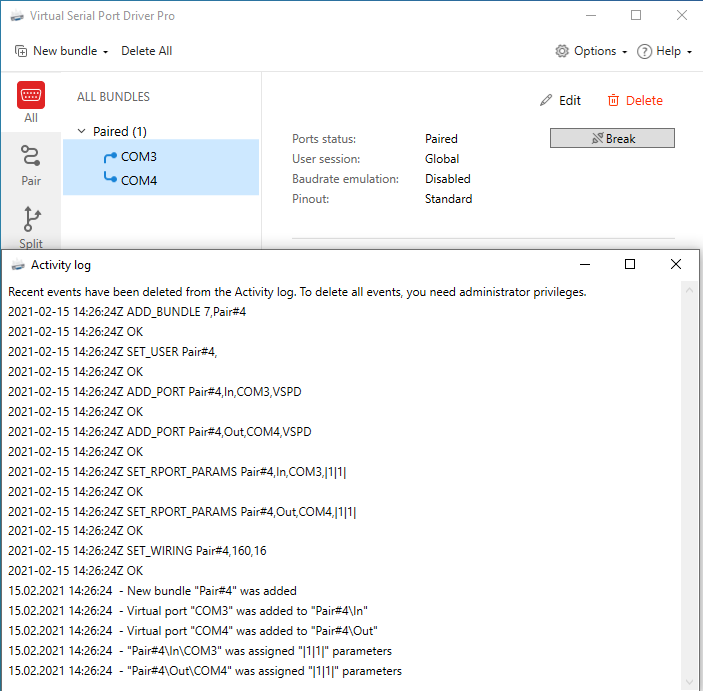Click the ALL BUNDLES heading
This screenshot has width=703, height=691.
113,97
